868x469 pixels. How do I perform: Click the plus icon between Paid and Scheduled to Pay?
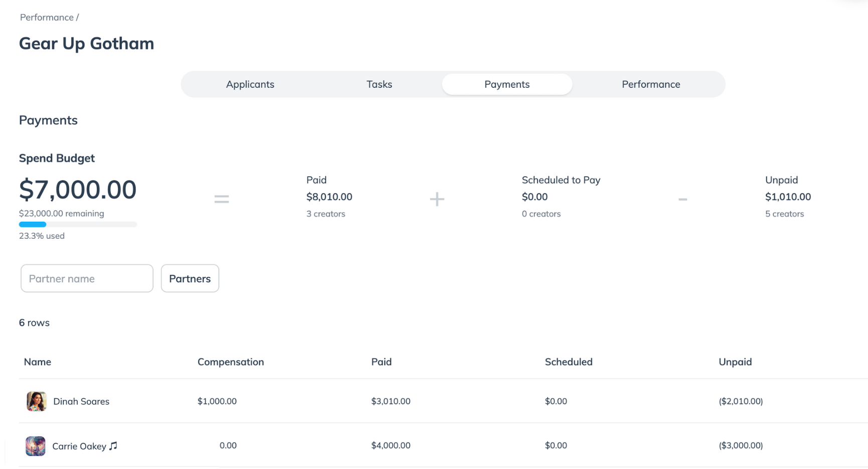(x=437, y=199)
